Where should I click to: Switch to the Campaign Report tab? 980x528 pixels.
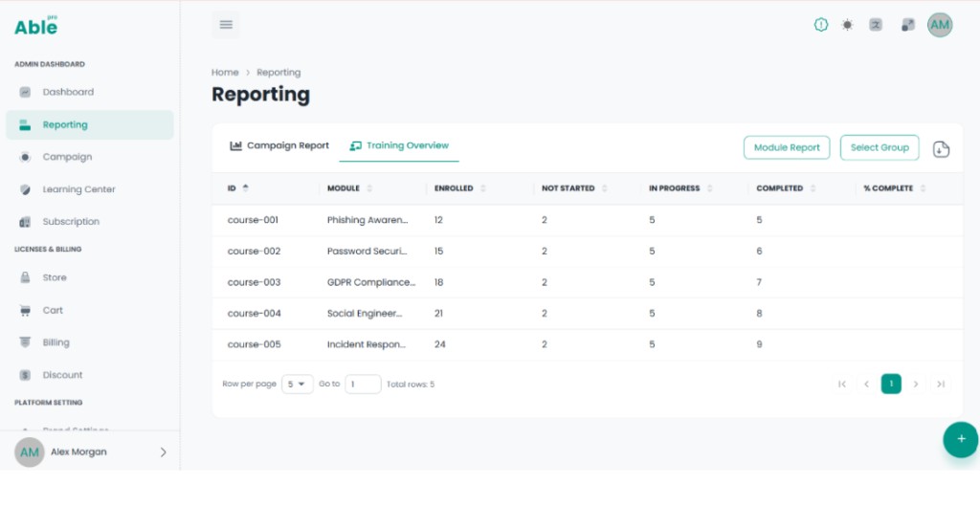tap(278, 145)
